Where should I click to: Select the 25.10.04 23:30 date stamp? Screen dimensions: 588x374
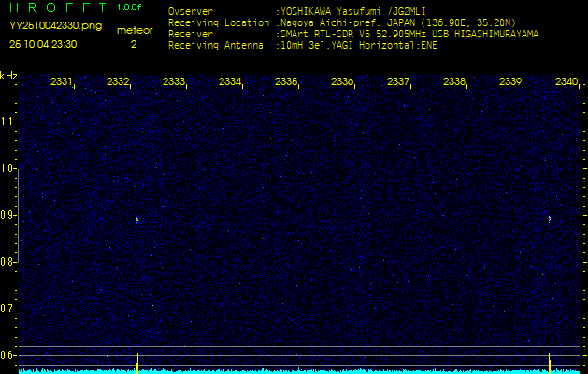43,44
